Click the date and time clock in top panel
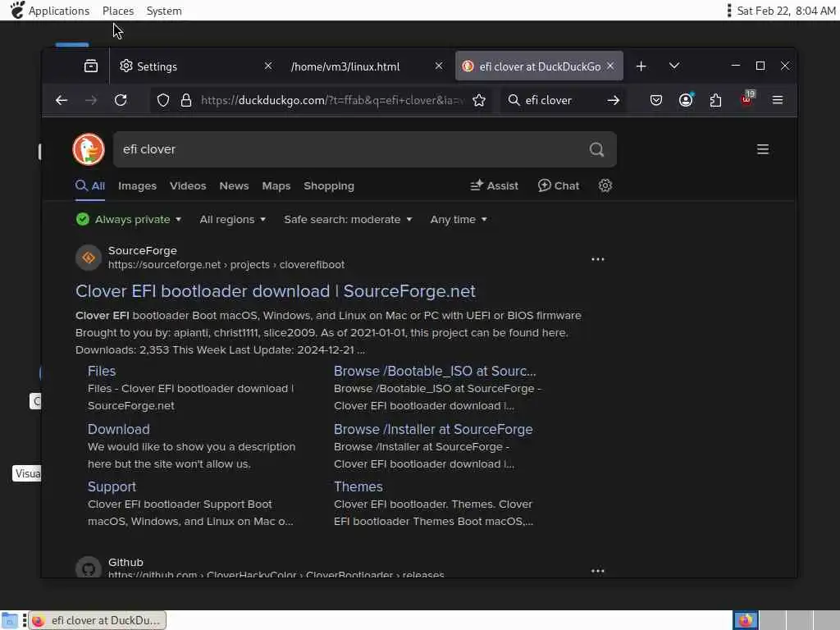Image resolution: width=840 pixels, height=630 pixels. click(x=786, y=11)
